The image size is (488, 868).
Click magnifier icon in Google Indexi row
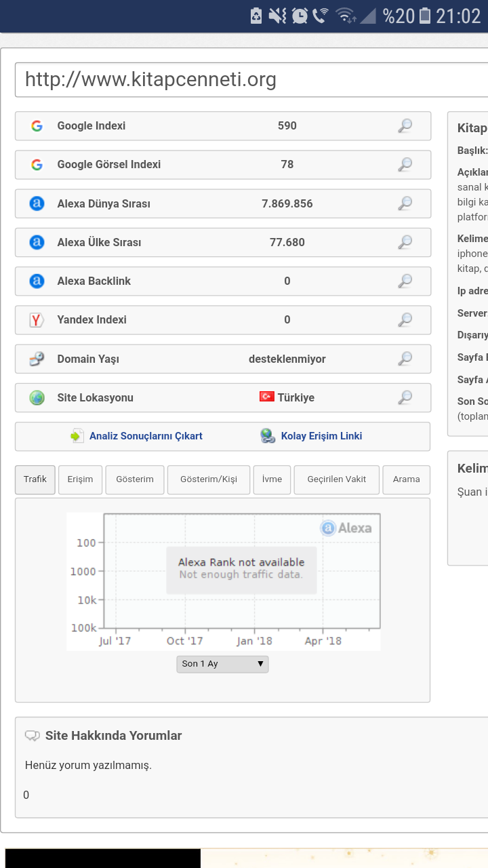pyautogui.click(x=405, y=125)
